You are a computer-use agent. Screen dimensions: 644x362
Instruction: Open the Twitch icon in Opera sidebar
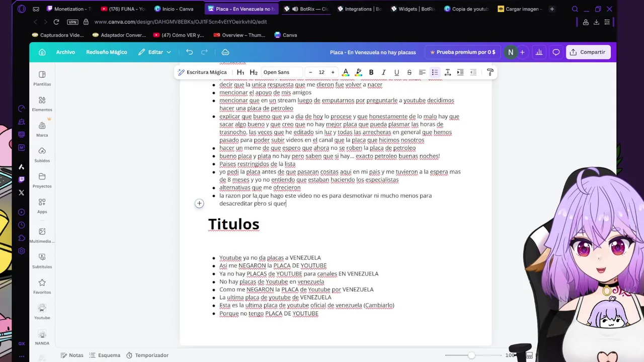click(x=21, y=179)
